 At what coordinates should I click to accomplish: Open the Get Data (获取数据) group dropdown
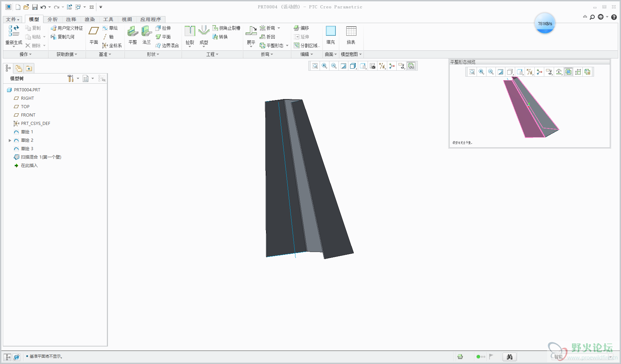point(67,54)
